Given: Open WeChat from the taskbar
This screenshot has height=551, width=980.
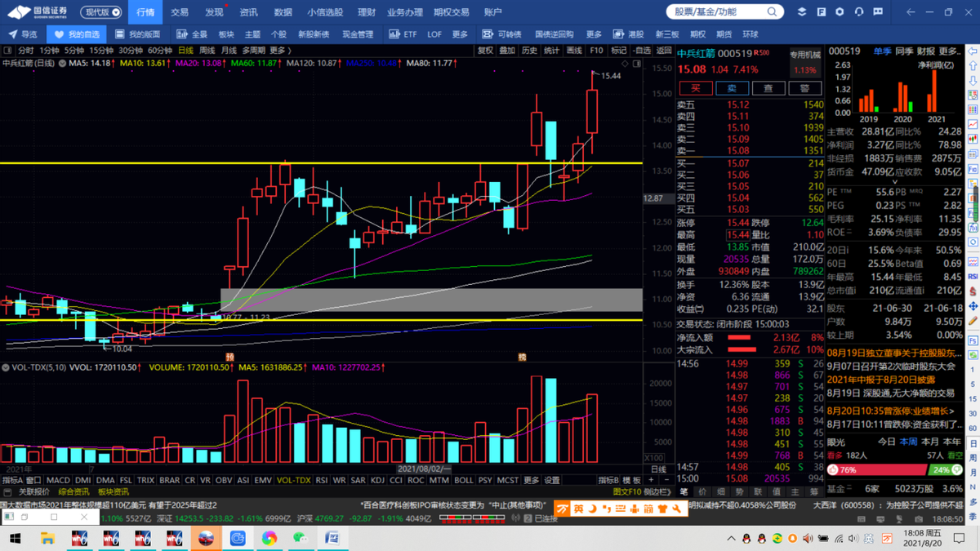Looking at the screenshot, I should point(301,539).
